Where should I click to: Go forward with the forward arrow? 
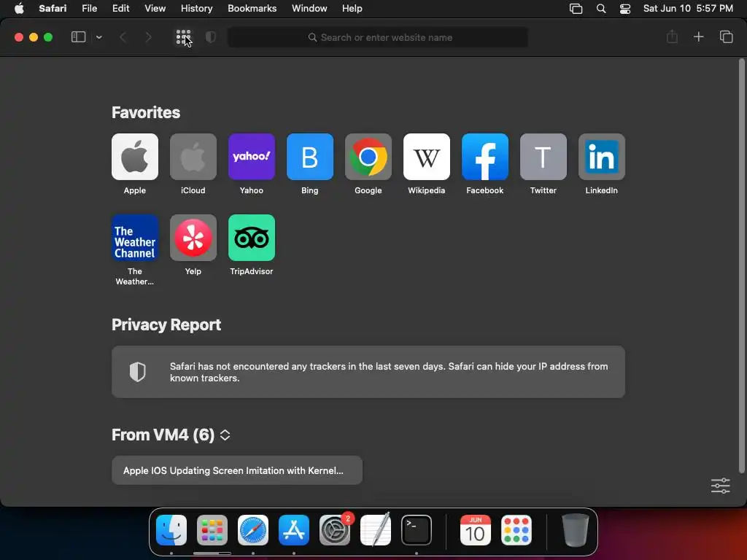148,37
